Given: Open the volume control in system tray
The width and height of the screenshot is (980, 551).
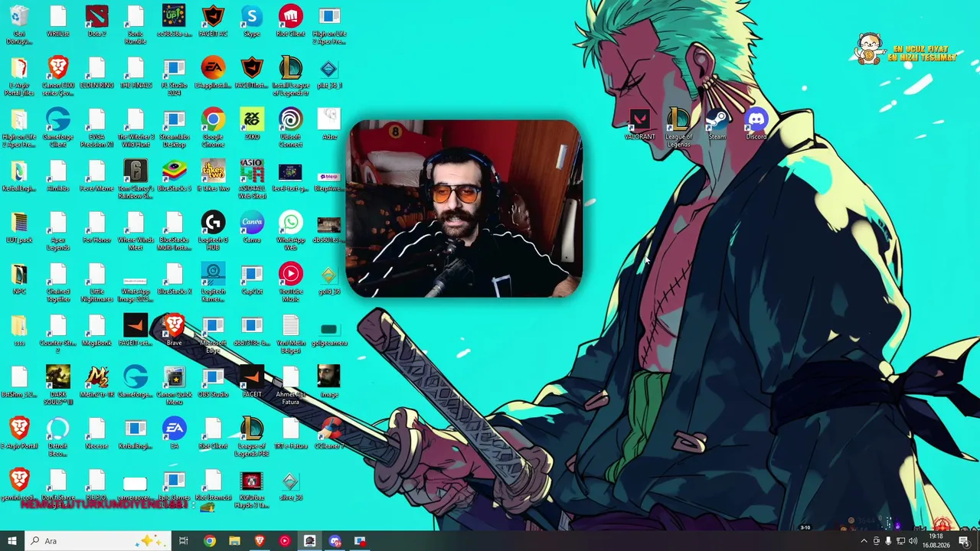Looking at the screenshot, I should [913, 541].
